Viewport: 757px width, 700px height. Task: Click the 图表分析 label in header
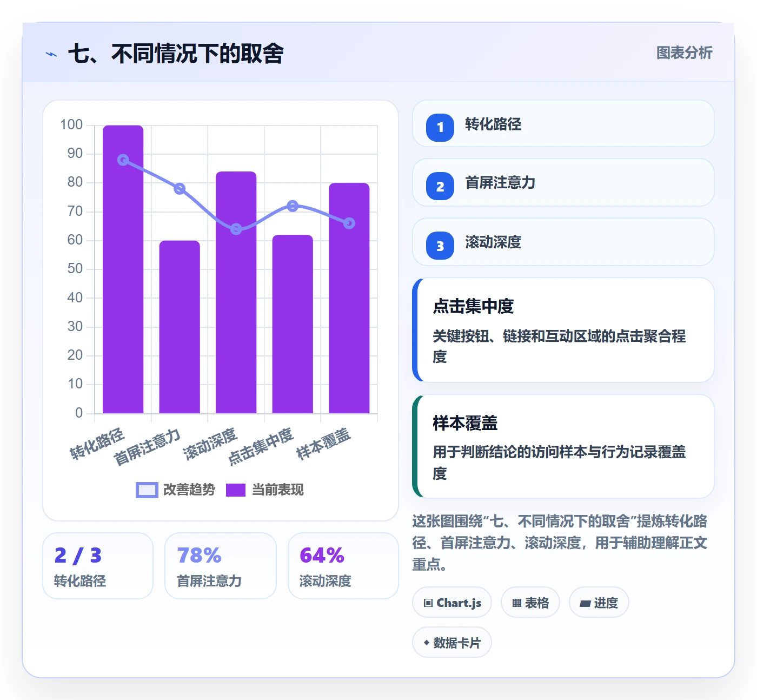pyautogui.click(x=684, y=52)
